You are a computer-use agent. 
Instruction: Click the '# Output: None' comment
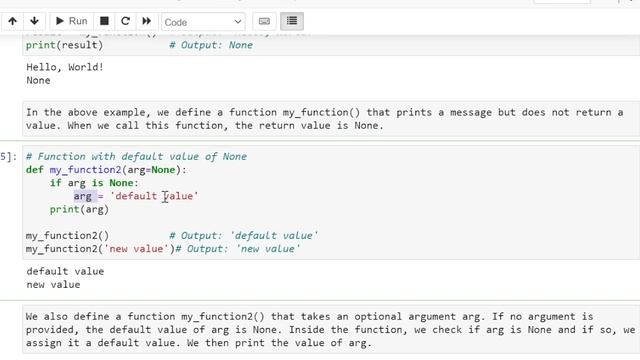(211, 45)
